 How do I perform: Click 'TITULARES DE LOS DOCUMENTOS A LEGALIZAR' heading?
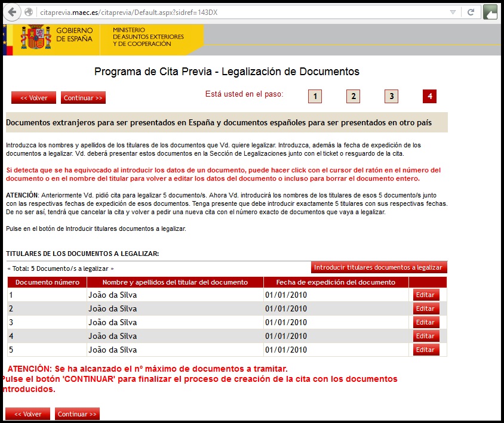pos(82,254)
